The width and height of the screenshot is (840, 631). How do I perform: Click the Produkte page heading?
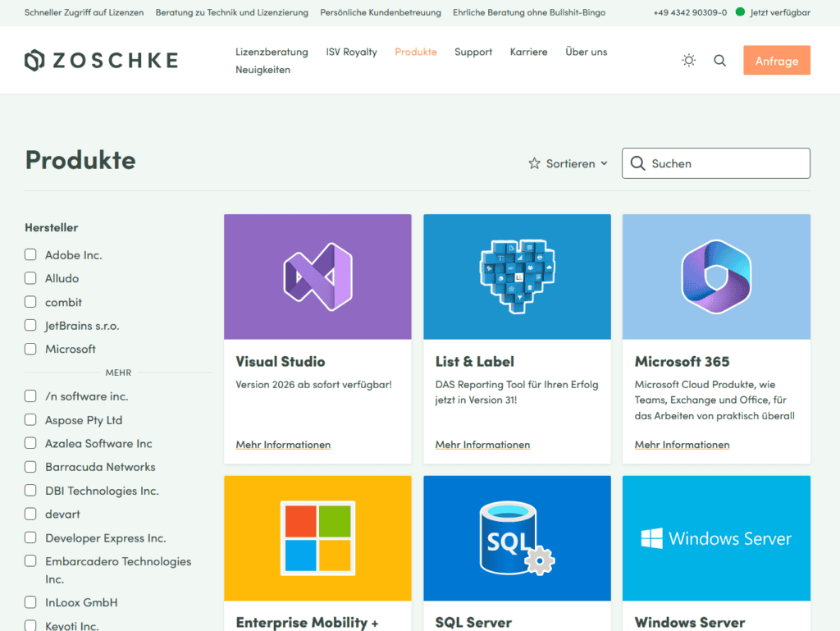point(80,160)
